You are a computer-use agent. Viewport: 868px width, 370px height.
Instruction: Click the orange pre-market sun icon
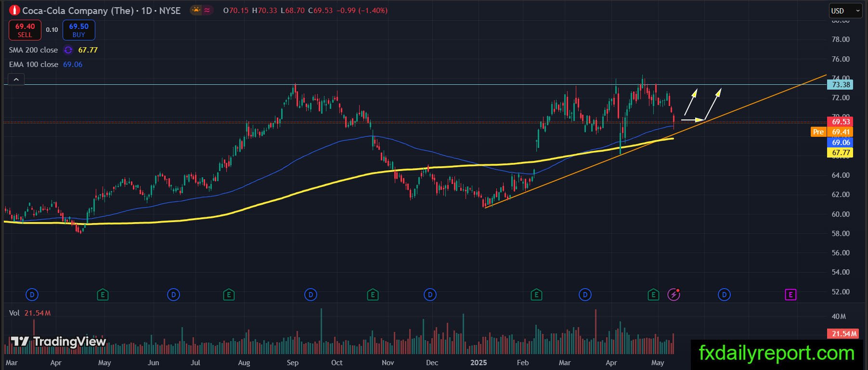coord(196,10)
